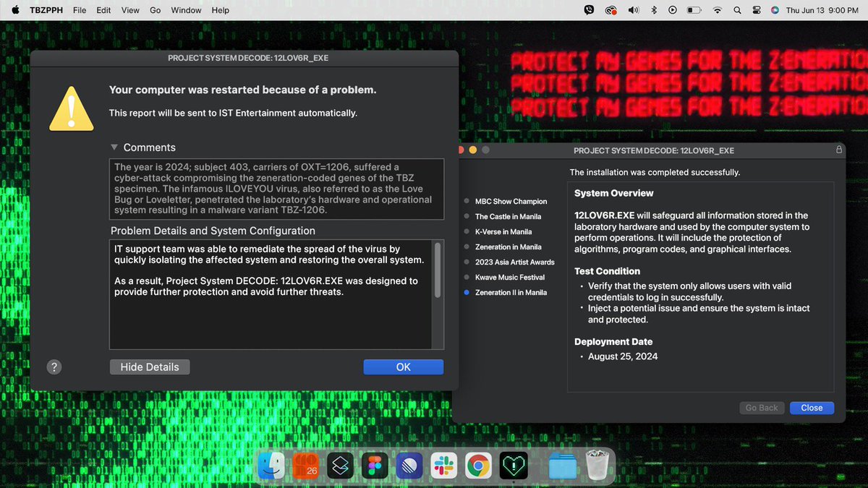The height and width of the screenshot is (488, 868).
Task: Click the yellow warning triangle in the crash dialog
Action: click(71, 108)
